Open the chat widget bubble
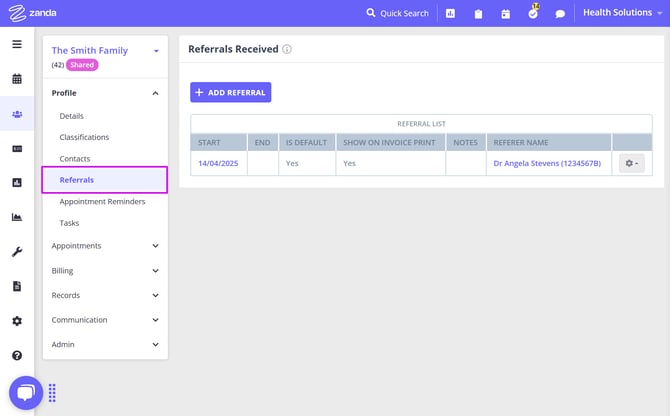670x416 pixels. [26, 392]
